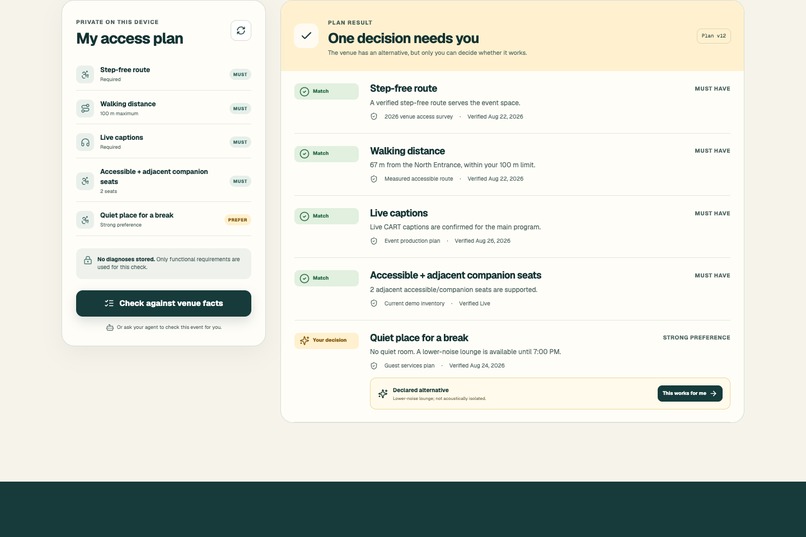
Task: Click the Live CART captions confirmed text
Action: tap(455, 227)
